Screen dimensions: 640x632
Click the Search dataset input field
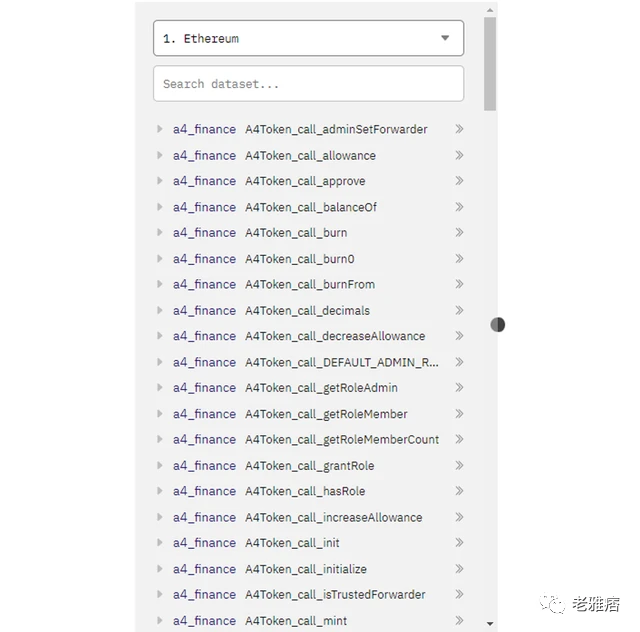[x=308, y=84]
